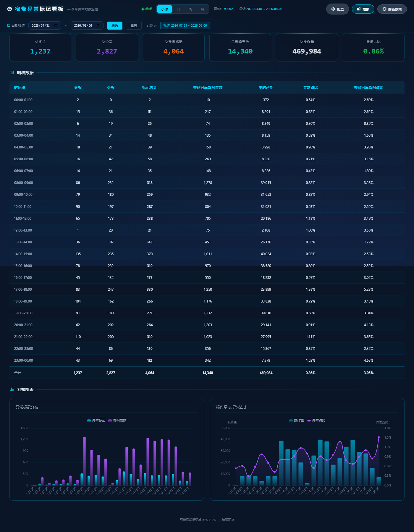Open the calendar picker in the 2026/07/31 field
The width and height of the screenshot is (414, 532).
tap(56, 25)
